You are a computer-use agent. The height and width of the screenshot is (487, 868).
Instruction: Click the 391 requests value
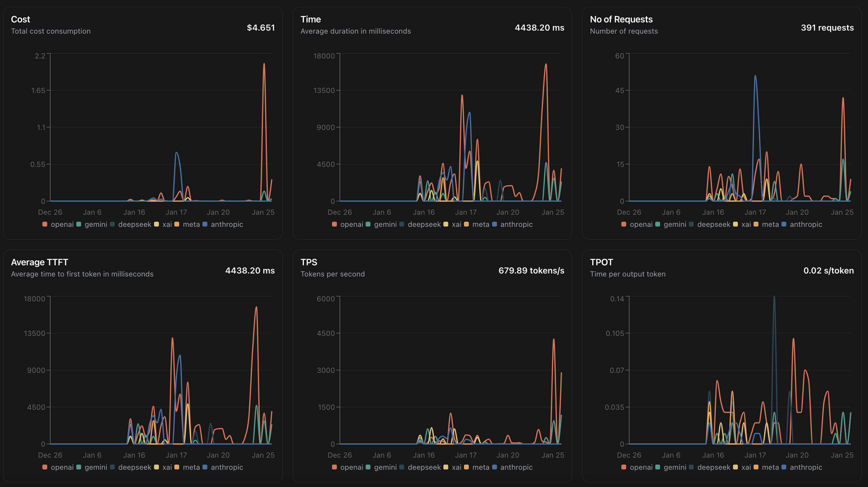click(827, 28)
